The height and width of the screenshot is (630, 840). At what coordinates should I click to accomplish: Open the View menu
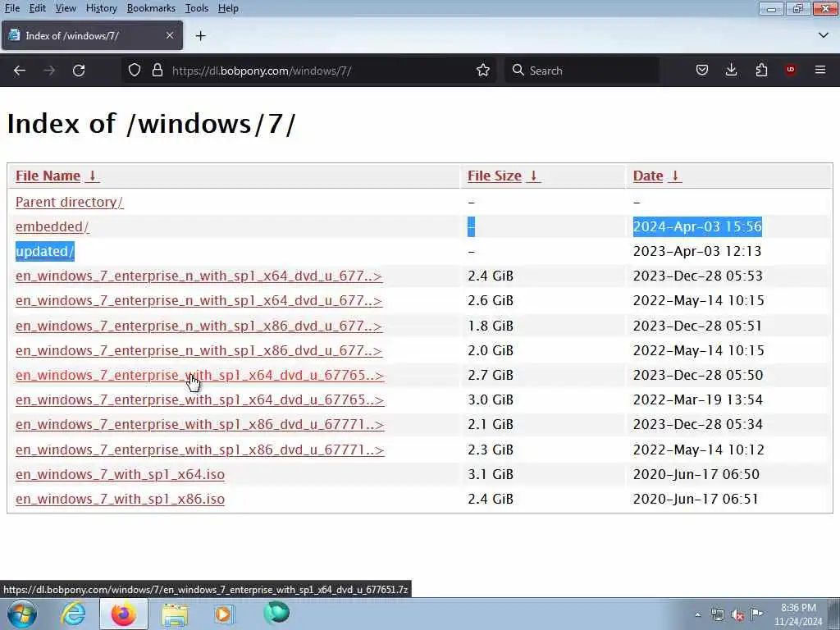click(66, 8)
